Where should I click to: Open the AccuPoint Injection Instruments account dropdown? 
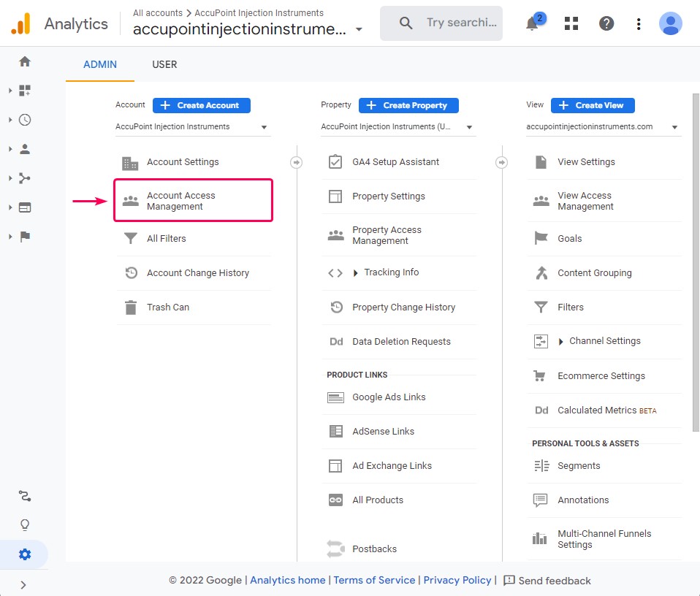(193, 126)
